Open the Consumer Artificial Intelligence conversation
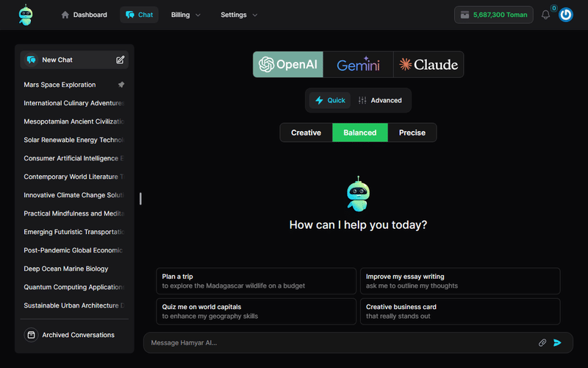The width and height of the screenshot is (588, 368). tap(74, 158)
